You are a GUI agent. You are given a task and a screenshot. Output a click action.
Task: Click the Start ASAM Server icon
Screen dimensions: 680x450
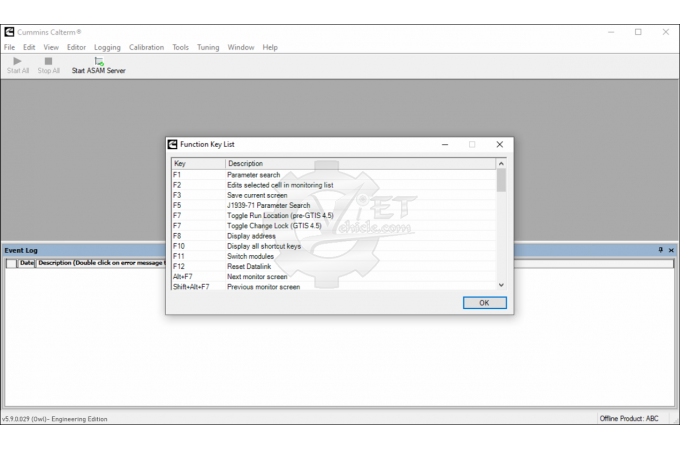[x=99, y=61]
